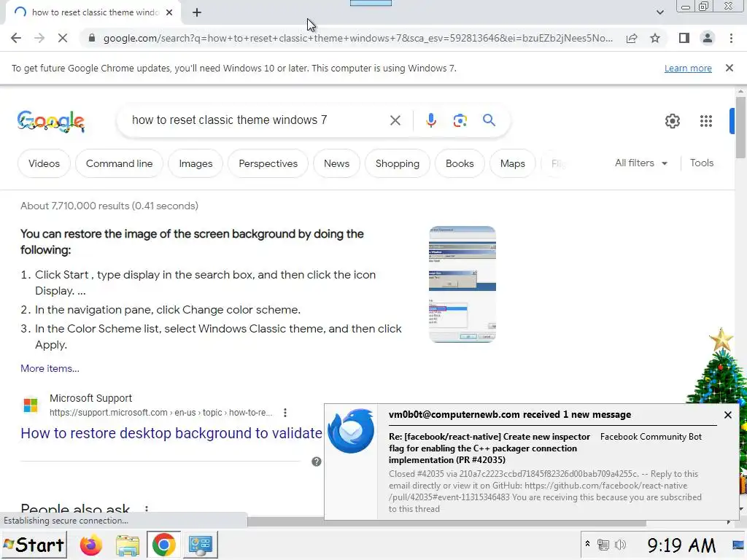Submit search with magnifier icon

(489, 120)
